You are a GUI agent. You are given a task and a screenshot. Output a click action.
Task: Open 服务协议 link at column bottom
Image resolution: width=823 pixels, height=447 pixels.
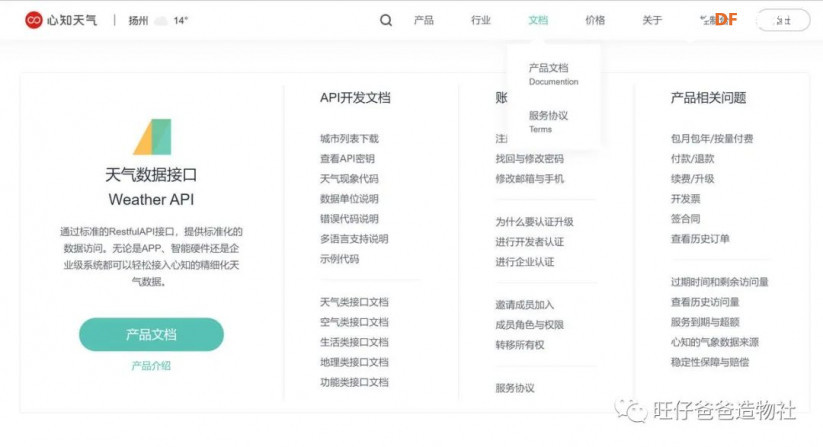515,388
